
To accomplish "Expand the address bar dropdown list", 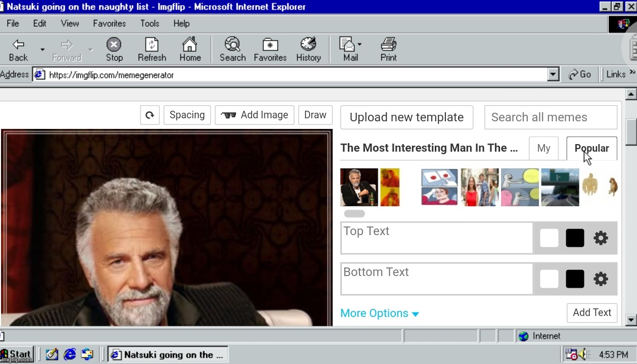I will (x=553, y=75).
